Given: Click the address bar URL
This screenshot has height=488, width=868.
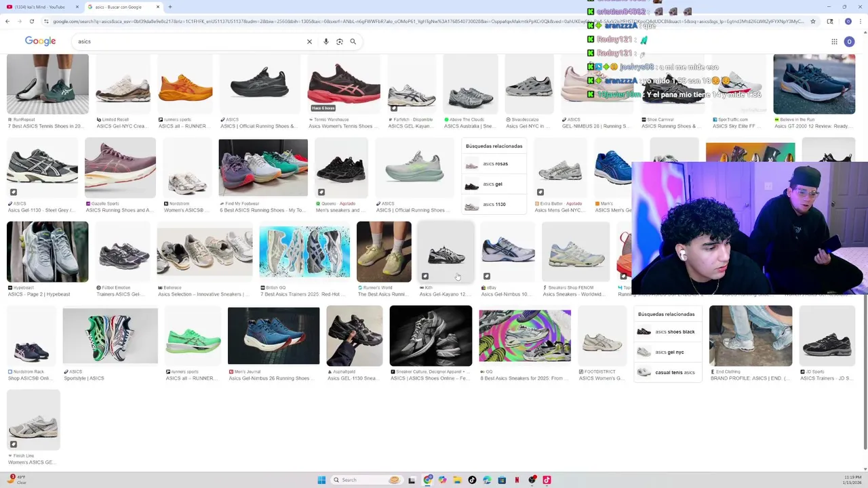Looking at the screenshot, I should click(427, 21).
